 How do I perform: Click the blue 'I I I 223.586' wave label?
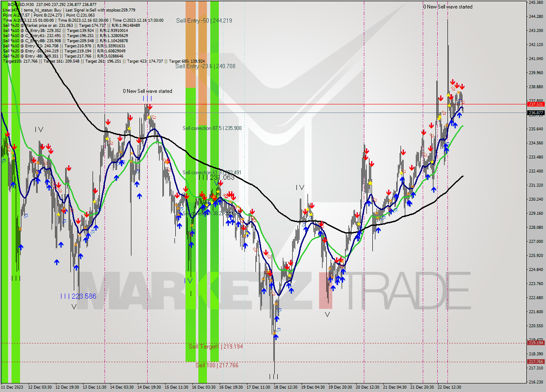[78, 296]
